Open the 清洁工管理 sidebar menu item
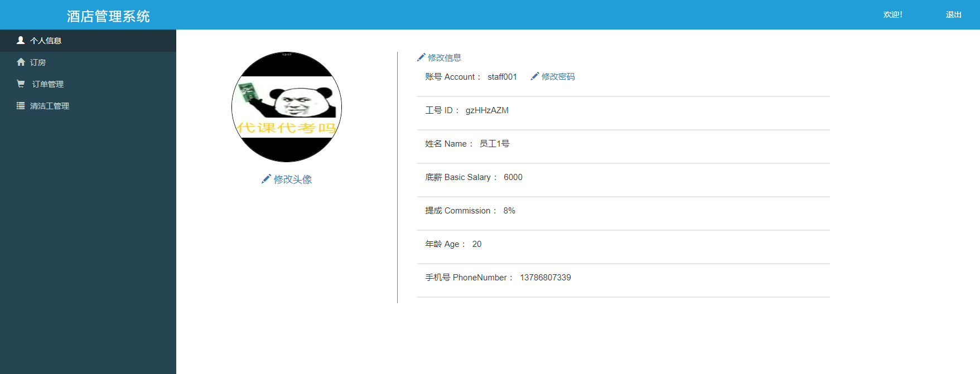Screen dimensions: 980x374 point(88,106)
